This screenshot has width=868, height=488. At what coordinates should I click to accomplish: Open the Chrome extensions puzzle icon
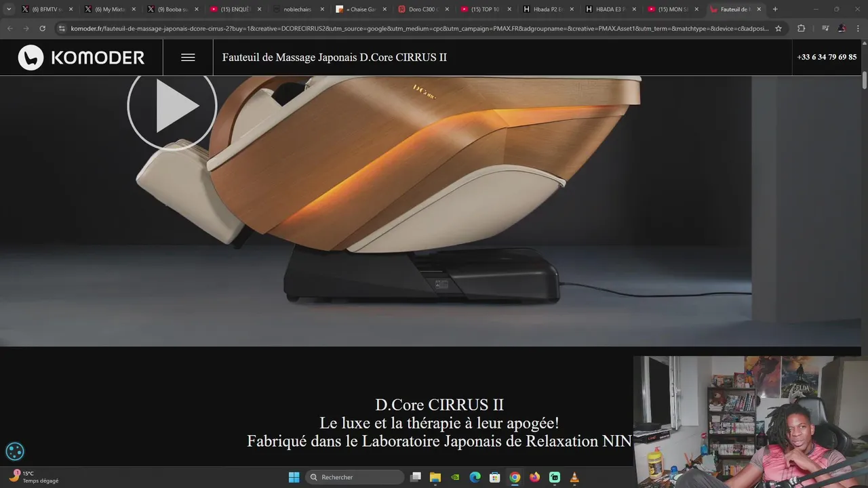click(x=801, y=28)
